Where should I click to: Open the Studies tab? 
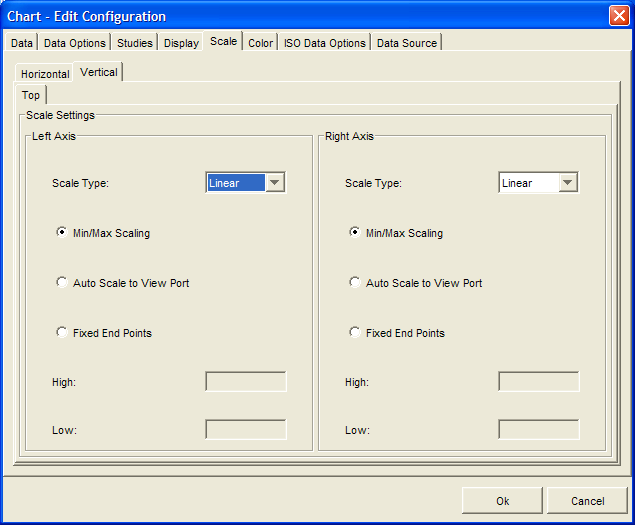135,43
